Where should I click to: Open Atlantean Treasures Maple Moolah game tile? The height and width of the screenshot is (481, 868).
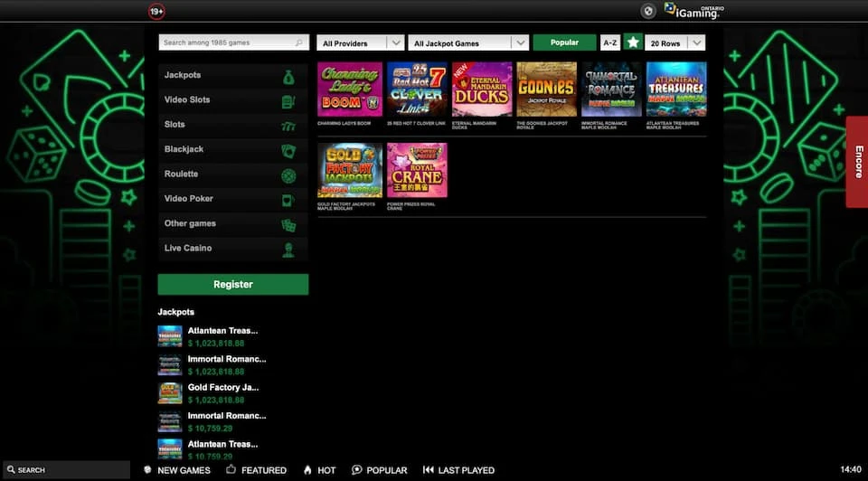click(676, 90)
